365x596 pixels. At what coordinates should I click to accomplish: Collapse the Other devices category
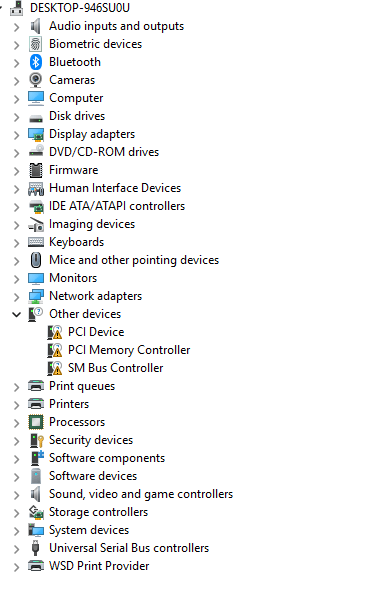click(16, 314)
